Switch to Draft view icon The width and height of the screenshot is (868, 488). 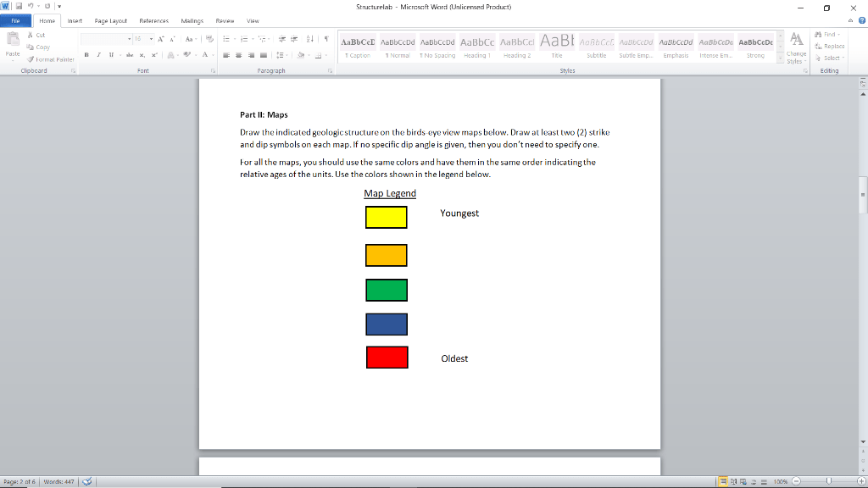pyautogui.click(x=764, y=482)
